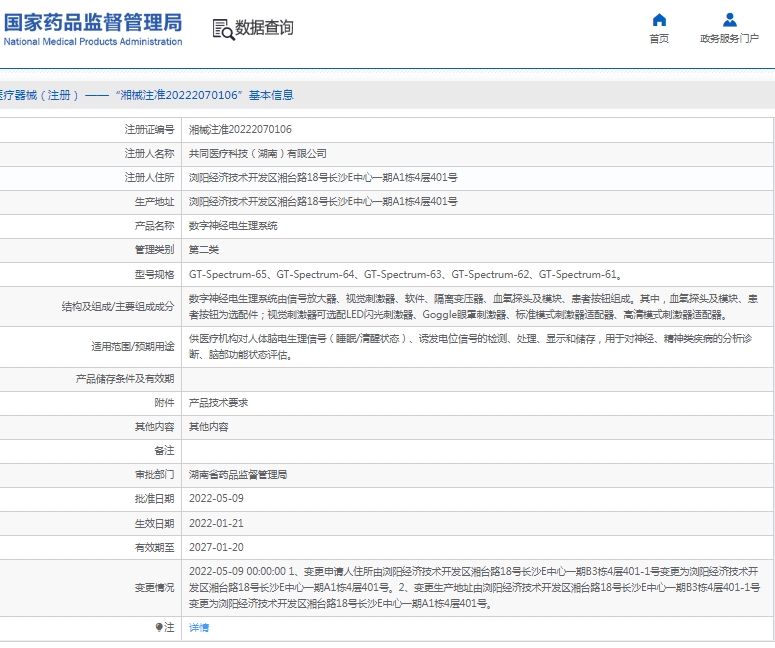Click the 有效期至 label
Screen dimensions: 775x648
tap(154, 548)
